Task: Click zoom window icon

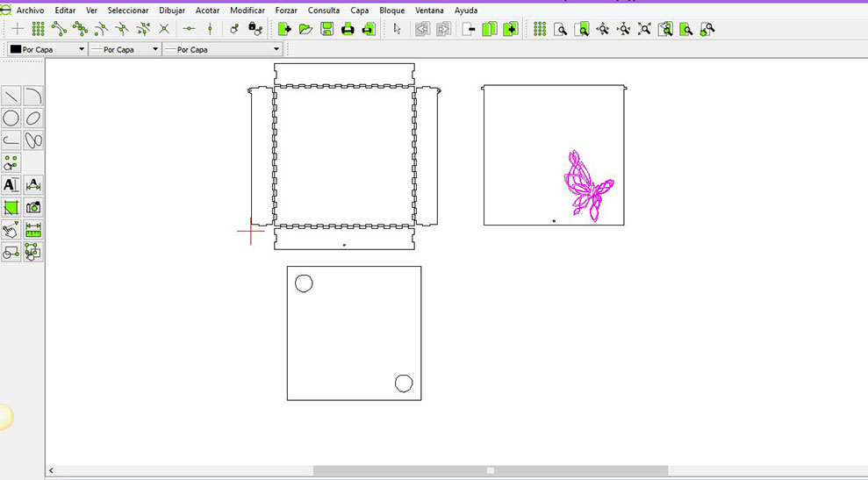Action: point(686,29)
